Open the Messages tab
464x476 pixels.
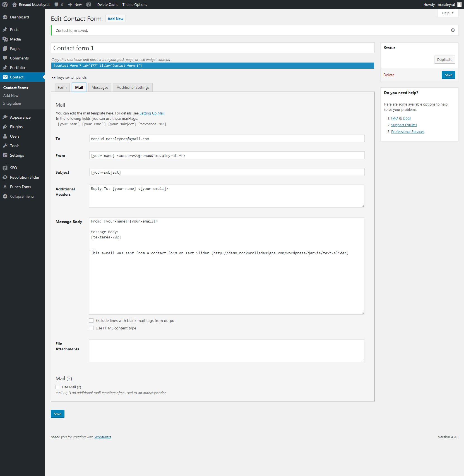tap(100, 87)
